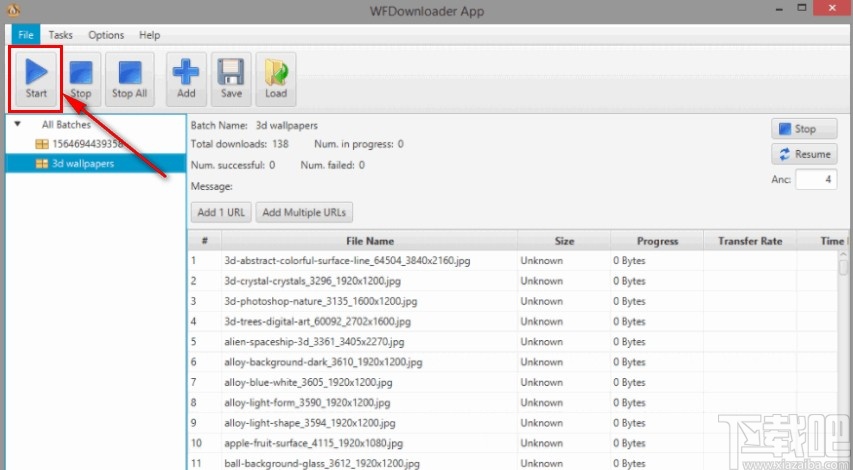Select row alloy-blue-white_3605_1920x1200.jpg

(513, 382)
